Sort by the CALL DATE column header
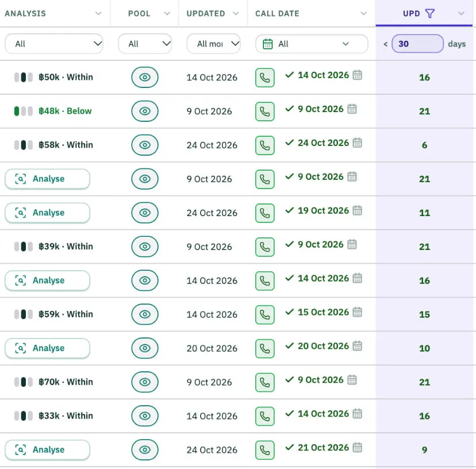This screenshot has width=476, height=469. coord(277,14)
